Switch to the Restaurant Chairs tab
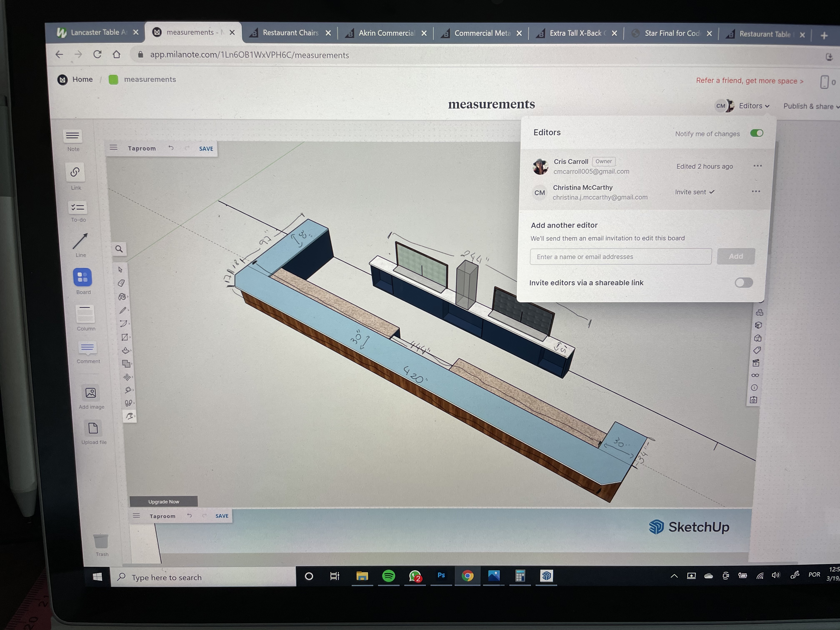 pyautogui.click(x=290, y=33)
